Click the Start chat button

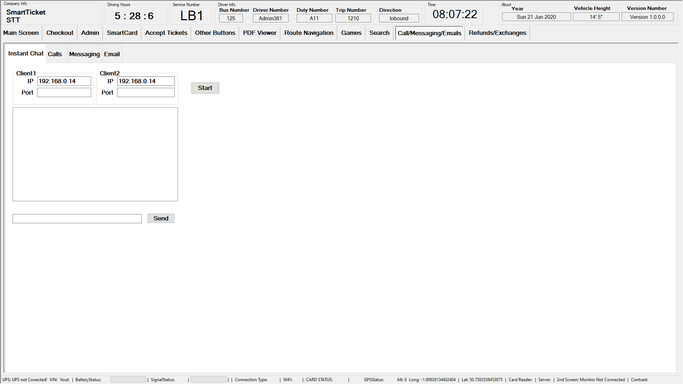[205, 88]
